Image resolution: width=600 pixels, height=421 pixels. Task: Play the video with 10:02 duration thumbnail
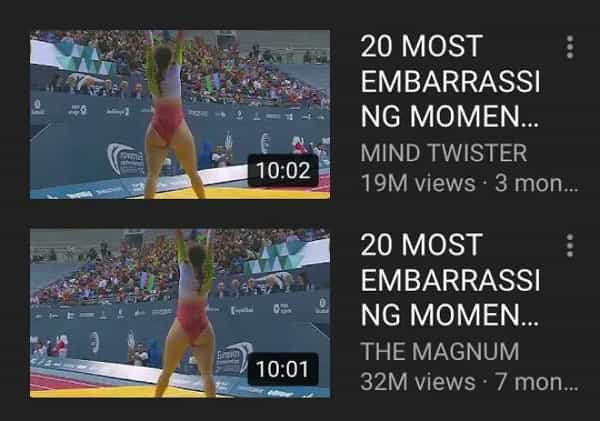180,114
